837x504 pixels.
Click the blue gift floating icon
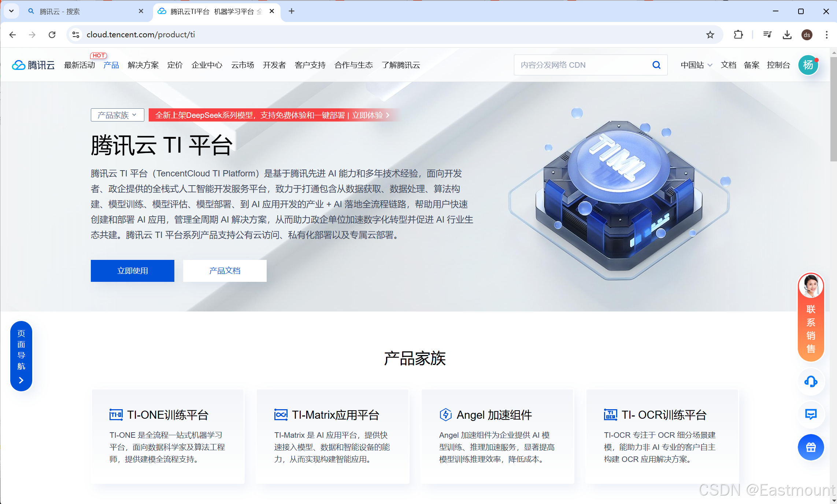(x=811, y=447)
